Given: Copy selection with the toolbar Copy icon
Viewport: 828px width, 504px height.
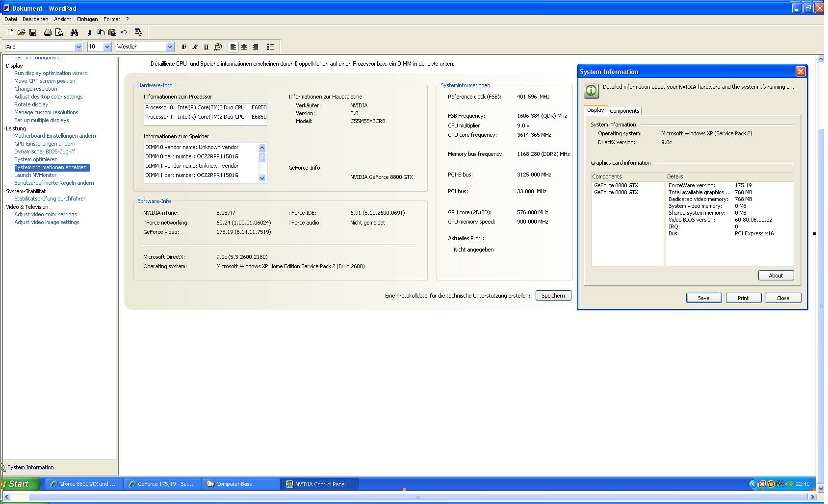Looking at the screenshot, I should tap(101, 32).
